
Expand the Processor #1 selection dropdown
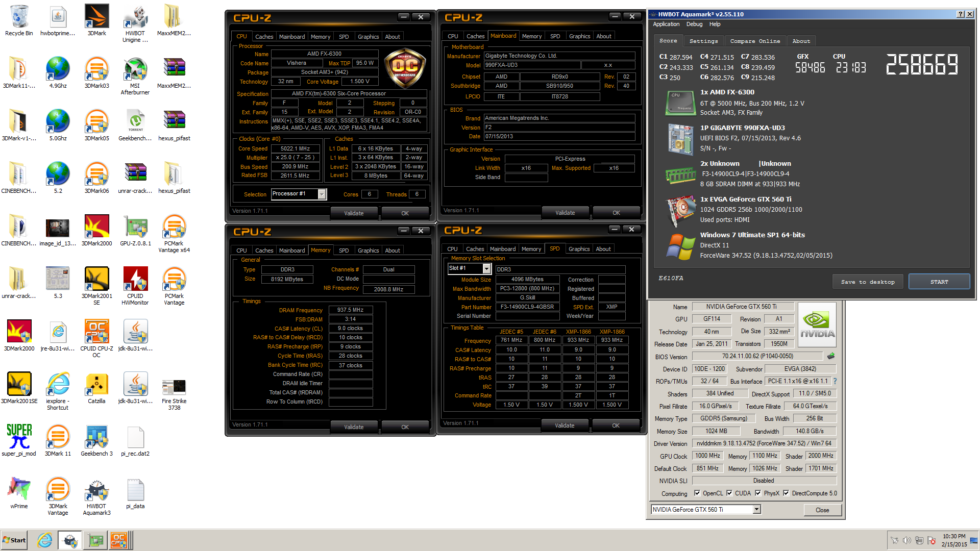pos(322,194)
